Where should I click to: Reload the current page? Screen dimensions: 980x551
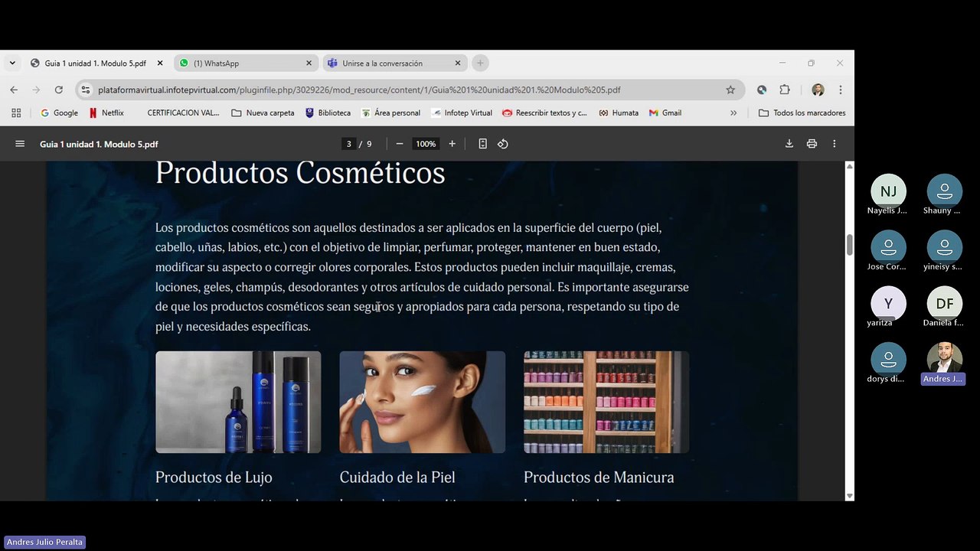59,90
